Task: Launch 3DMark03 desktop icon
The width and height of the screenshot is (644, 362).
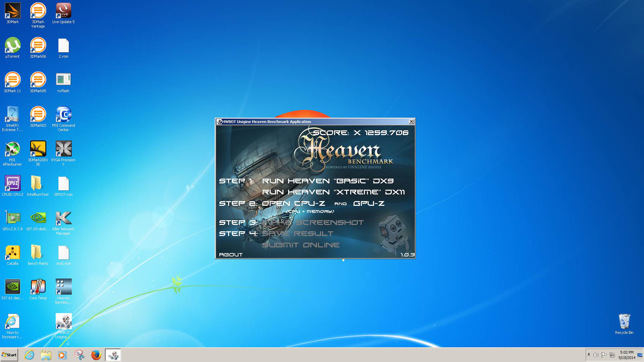Action: pyautogui.click(x=38, y=117)
